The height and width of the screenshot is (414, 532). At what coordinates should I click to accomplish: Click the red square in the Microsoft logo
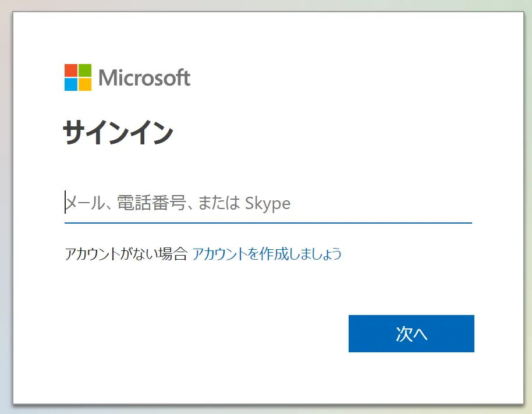coord(71,70)
